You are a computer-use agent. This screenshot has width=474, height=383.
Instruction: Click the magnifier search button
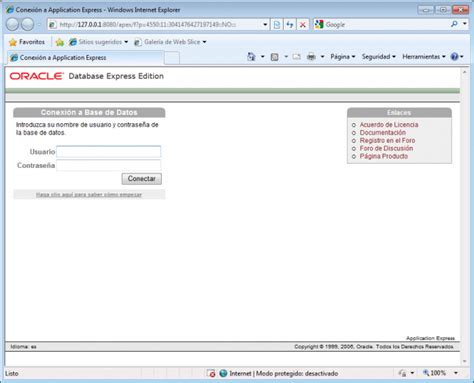(454, 24)
